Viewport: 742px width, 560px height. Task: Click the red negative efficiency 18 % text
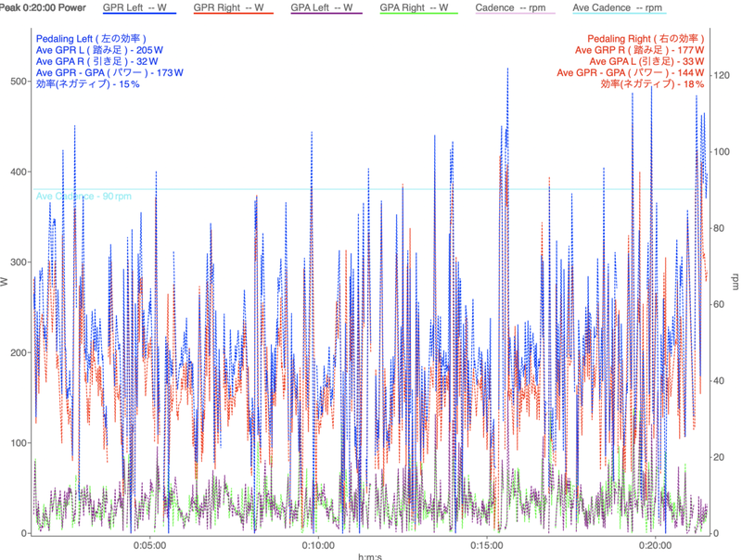coord(653,84)
